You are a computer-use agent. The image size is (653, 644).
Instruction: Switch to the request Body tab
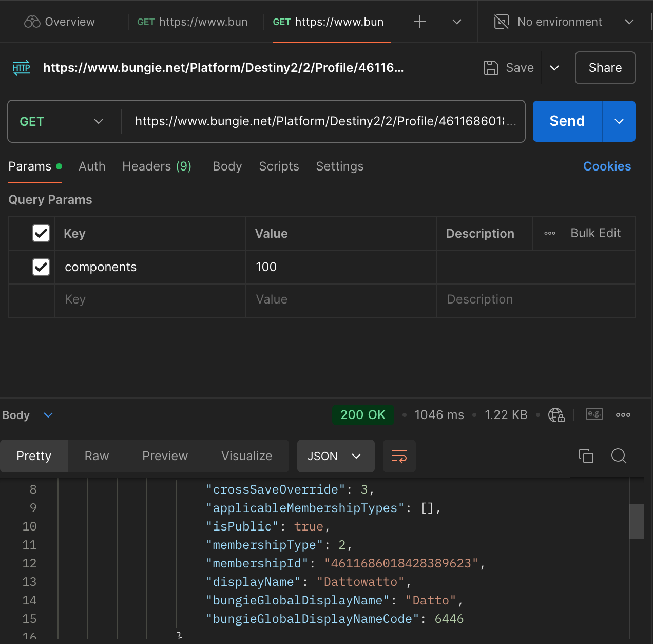[227, 166]
